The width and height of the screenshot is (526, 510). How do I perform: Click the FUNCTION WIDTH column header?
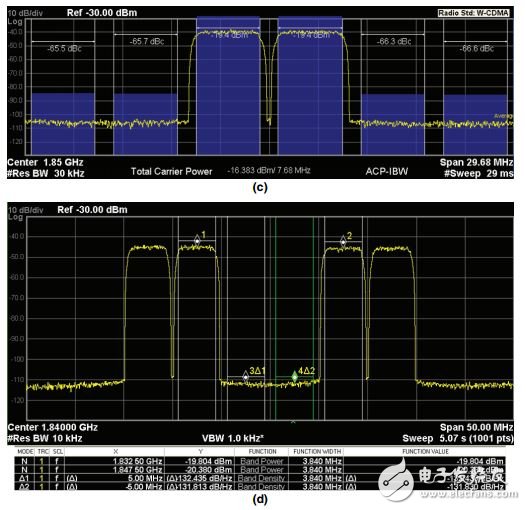(317, 452)
